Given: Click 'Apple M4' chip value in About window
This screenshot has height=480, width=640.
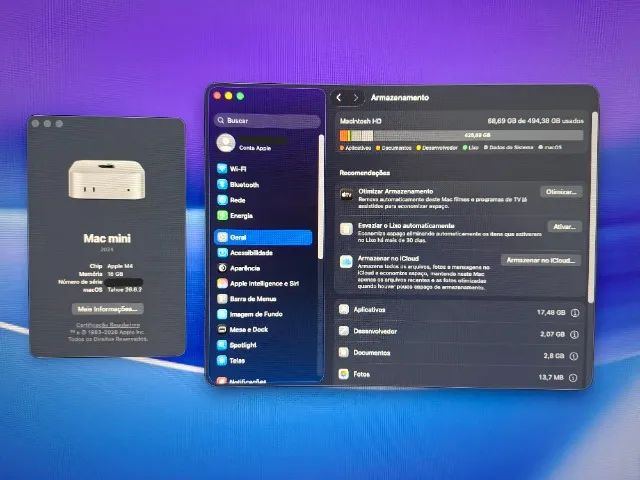Looking at the screenshot, I should pos(120,266).
